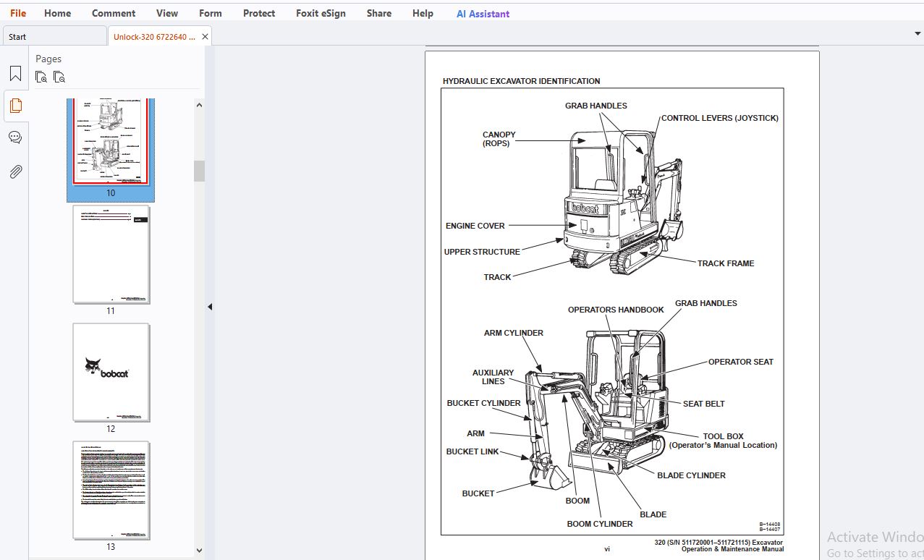This screenshot has height=560, width=924.
Task: Click the 'BUCKET CYLINDER' label
Action: pos(483,403)
